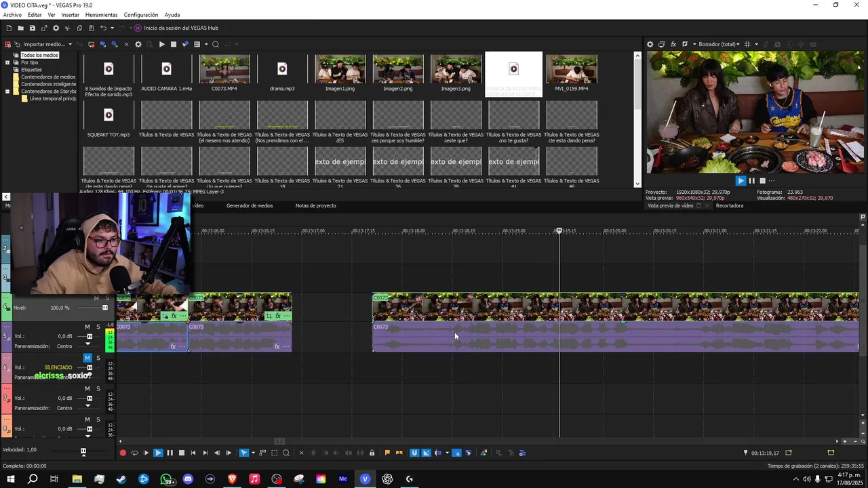Close the Vista previa de vídeo tab
Screen dimensions: 868x488
pos(707,205)
